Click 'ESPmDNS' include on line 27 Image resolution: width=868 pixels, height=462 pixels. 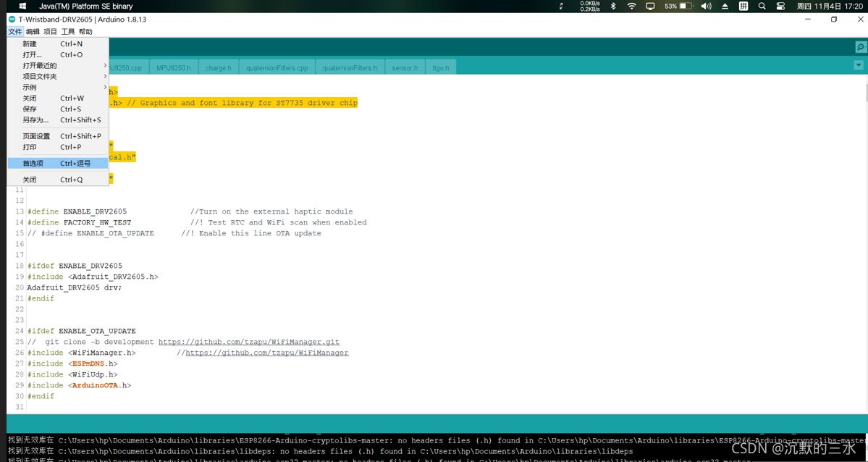point(88,364)
